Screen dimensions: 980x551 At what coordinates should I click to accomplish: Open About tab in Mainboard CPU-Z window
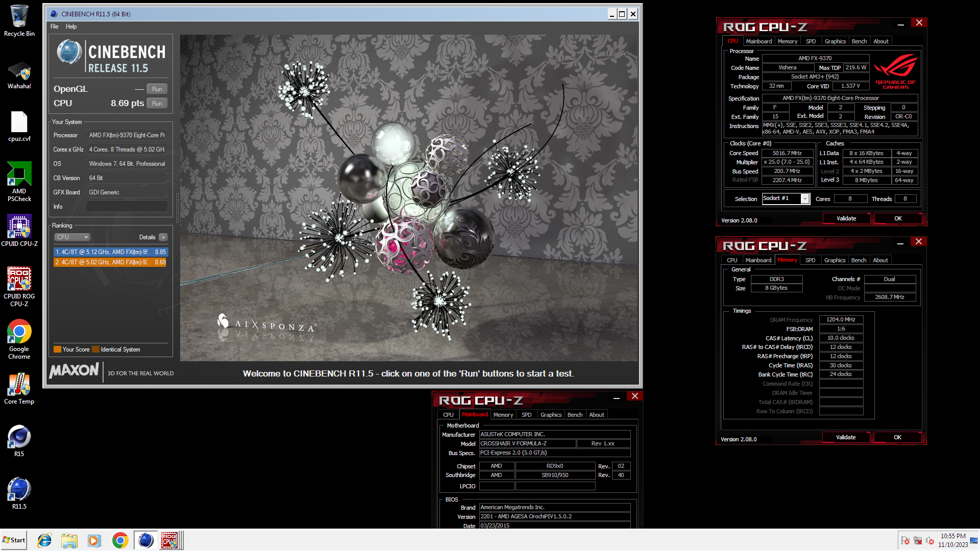[x=597, y=415]
